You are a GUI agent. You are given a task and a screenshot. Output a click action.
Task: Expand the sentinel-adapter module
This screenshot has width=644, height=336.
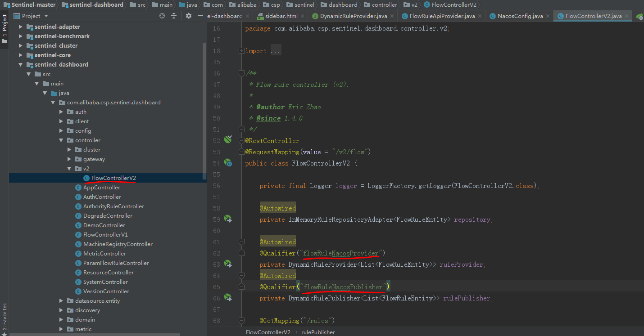coord(20,27)
